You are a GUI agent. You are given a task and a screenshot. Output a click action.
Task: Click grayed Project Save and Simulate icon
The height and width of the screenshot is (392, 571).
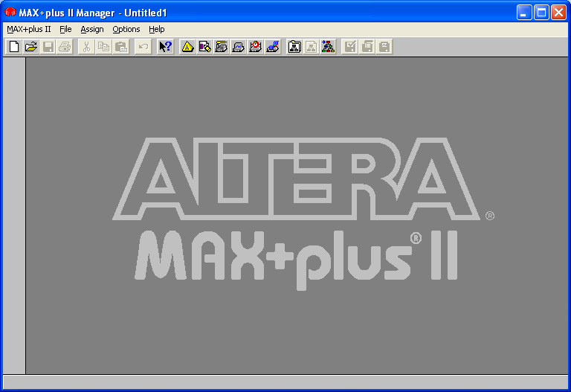click(x=384, y=47)
